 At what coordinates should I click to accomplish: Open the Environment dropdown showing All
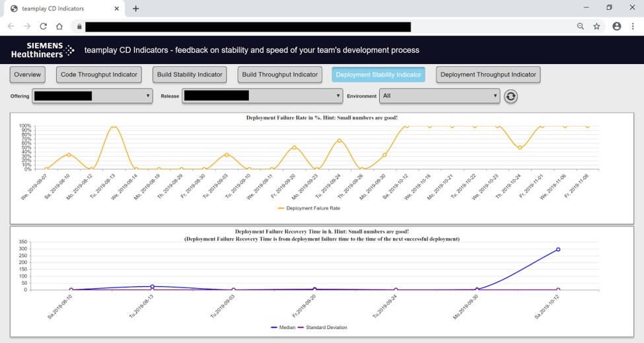point(439,96)
